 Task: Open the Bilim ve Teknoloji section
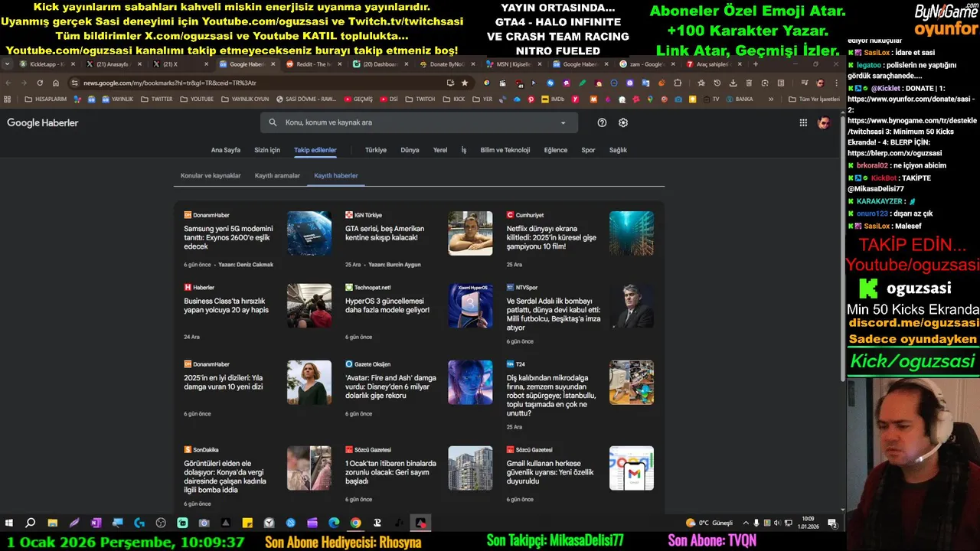coord(505,150)
